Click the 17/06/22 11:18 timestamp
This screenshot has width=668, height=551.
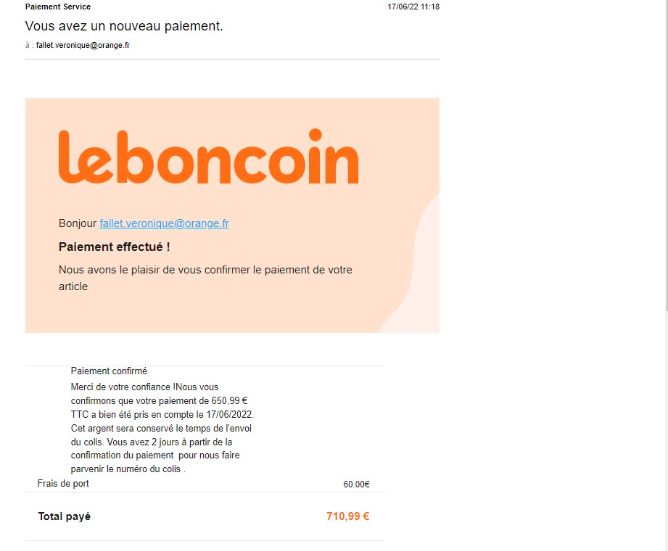pyautogui.click(x=413, y=7)
